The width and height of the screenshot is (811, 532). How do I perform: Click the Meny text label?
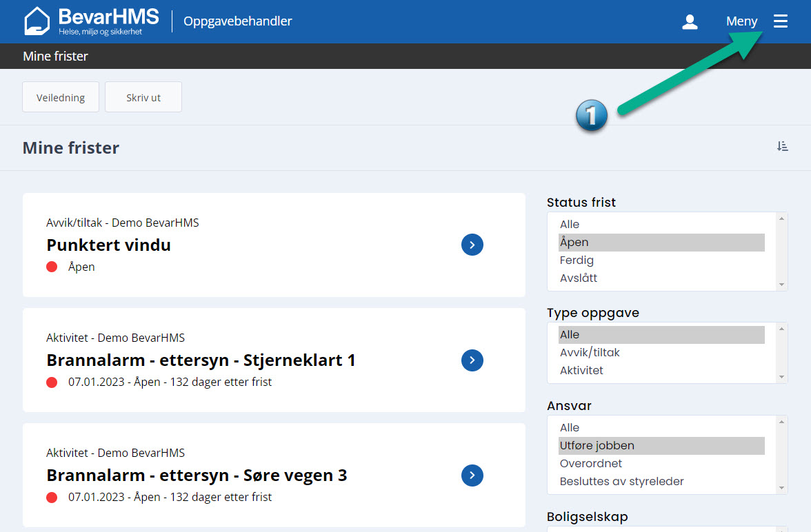click(741, 21)
